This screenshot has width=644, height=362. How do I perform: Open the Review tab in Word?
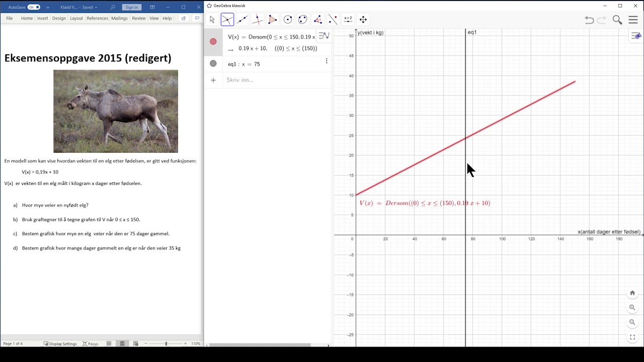click(138, 18)
